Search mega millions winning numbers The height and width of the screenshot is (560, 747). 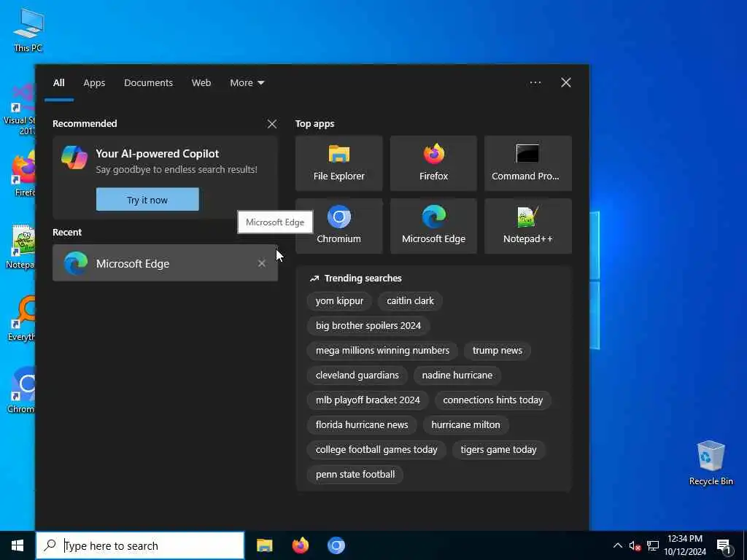(382, 351)
